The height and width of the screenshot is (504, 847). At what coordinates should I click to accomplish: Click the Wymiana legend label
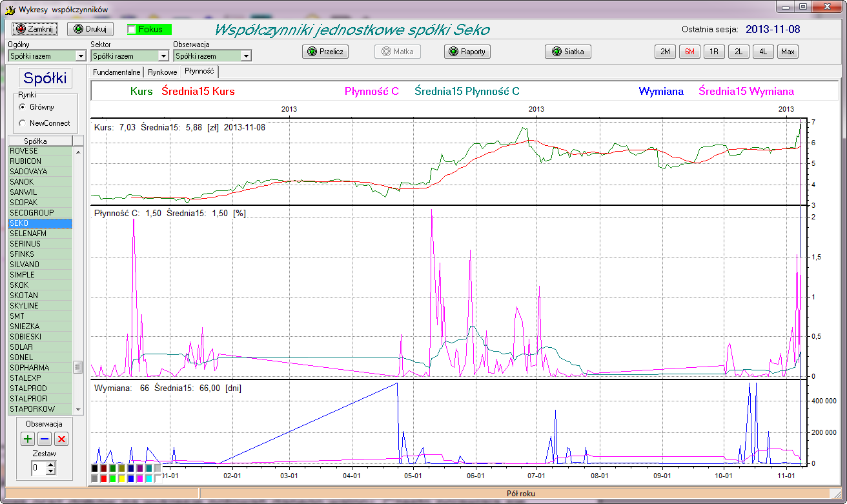pos(661,92)
